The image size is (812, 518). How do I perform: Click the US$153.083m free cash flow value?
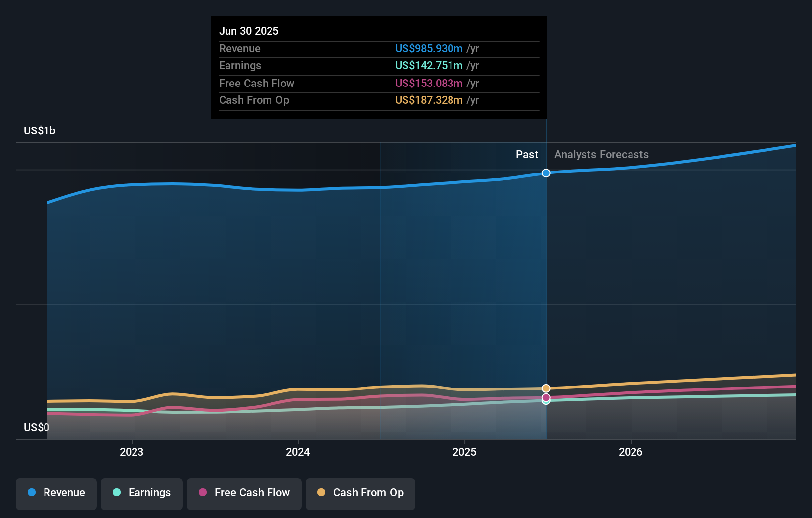[x=429, y=83]
